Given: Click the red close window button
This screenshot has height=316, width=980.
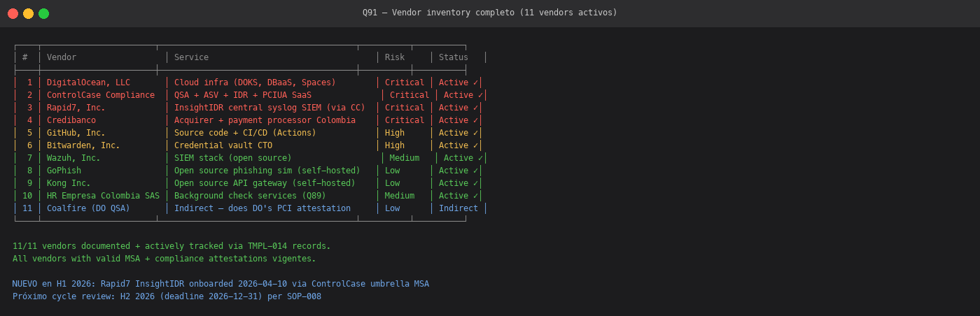Looking at the screenshot, I should point(13,13).
